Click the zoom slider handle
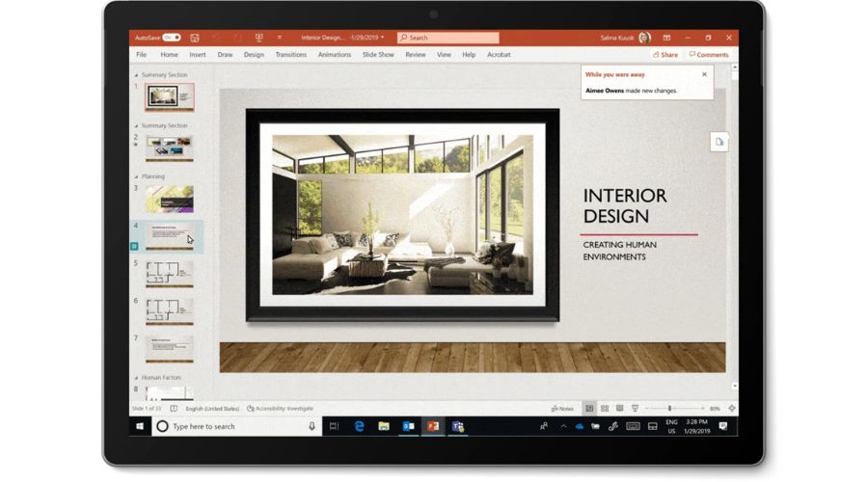This screenshot has height=482, width=868. tap(670, 409)
